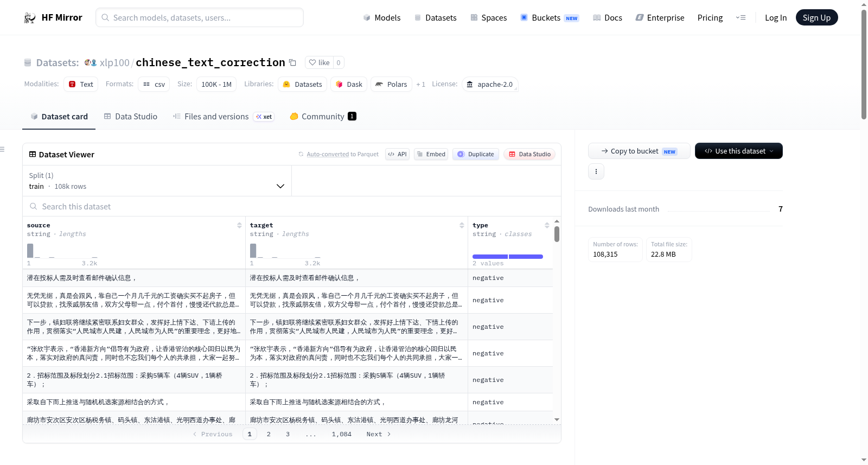Expand the train split selector
Screen dimensions: 868x465
[x=157, y=181]
